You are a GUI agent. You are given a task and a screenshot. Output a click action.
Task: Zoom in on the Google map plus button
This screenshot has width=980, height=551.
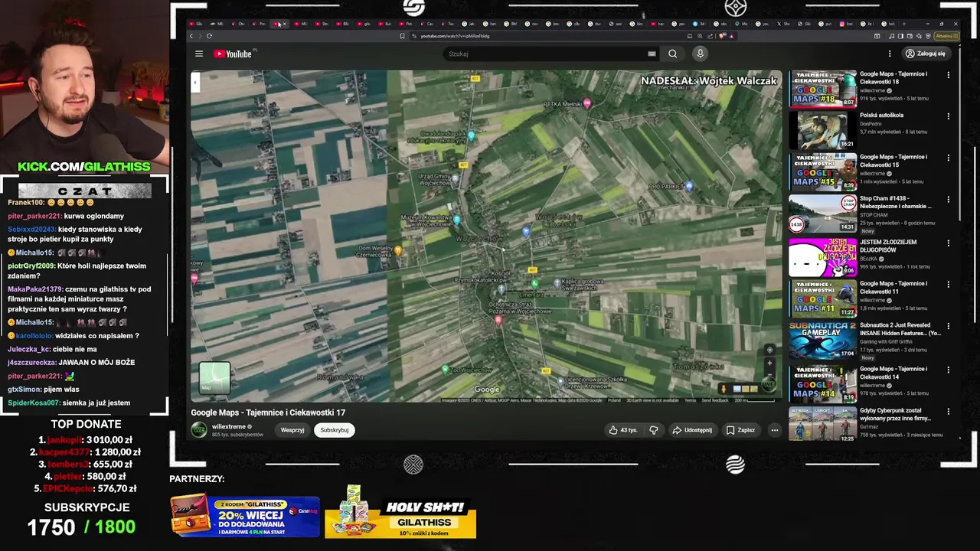(x=769, y=363)
